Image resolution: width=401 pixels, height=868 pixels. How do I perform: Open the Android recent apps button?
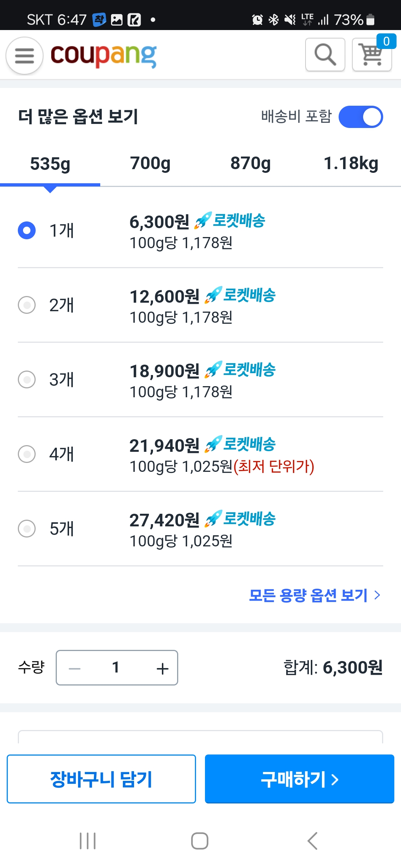(x=88, y=841)
